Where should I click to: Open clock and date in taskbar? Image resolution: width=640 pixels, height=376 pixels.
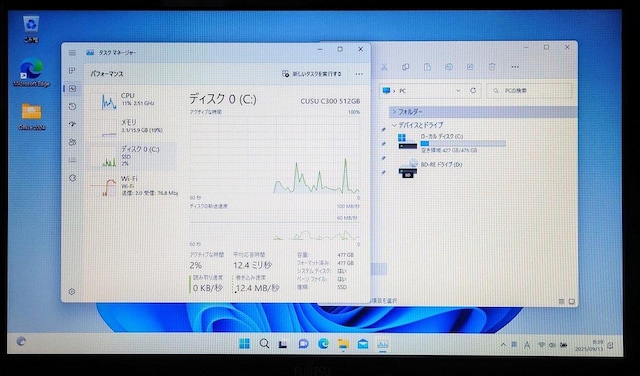(x=589, y=346)
